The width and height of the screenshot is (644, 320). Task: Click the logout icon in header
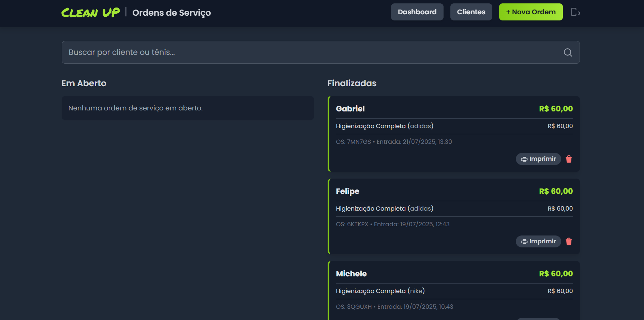pos(575,12)
